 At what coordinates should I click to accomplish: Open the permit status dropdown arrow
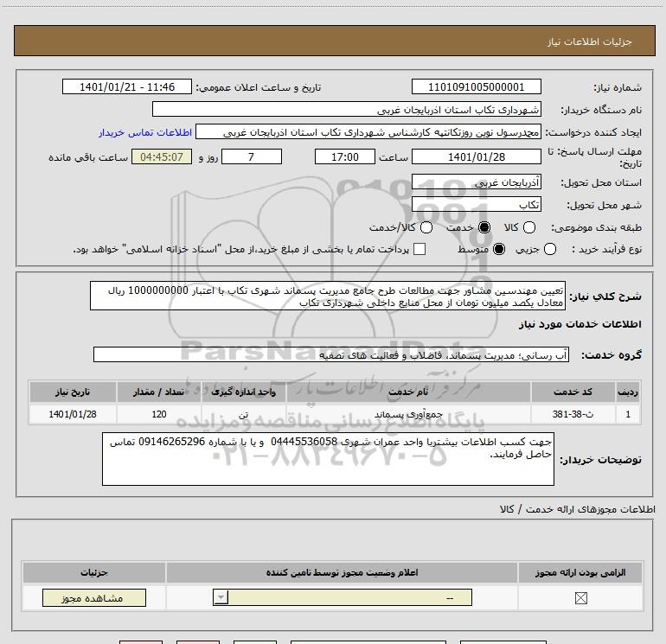(221, 597)
